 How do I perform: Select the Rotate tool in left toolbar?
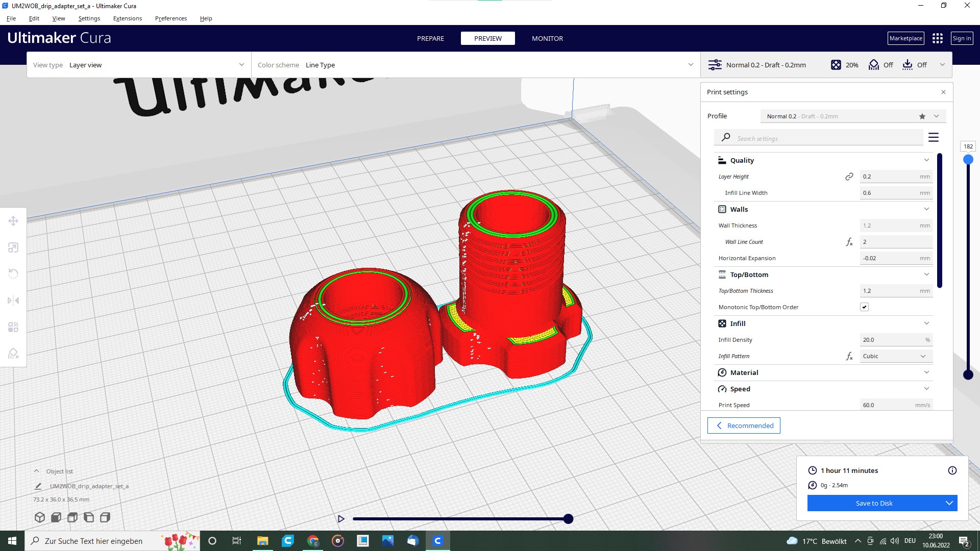coord(13,274)
